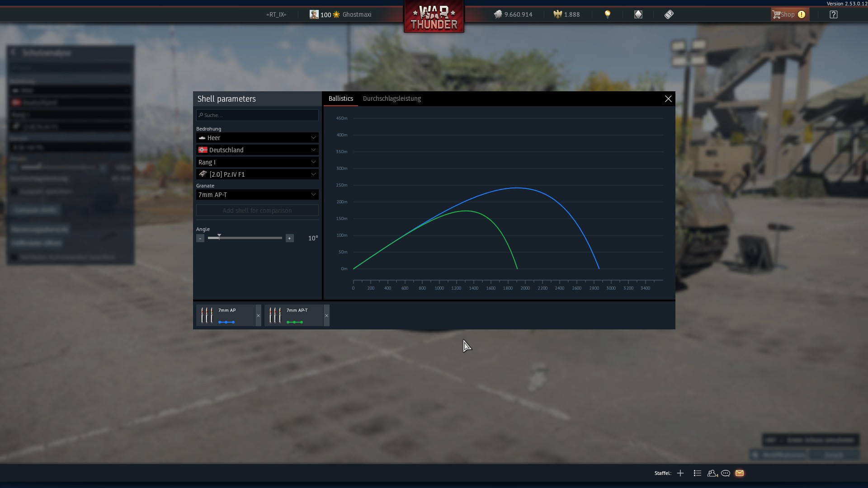
Task: Open the chat bubble icon
Action: pos(726,473)
